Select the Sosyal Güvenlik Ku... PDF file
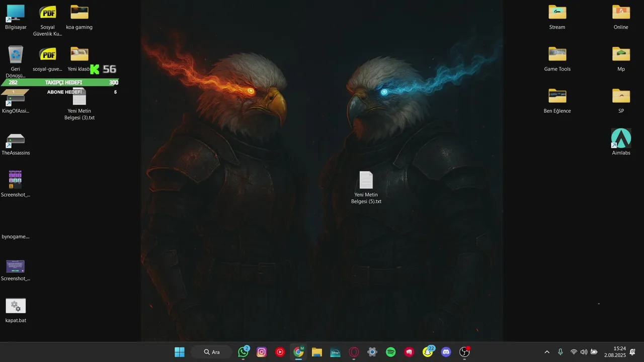Viewport: 644px width, 362px height. (48, 20)
